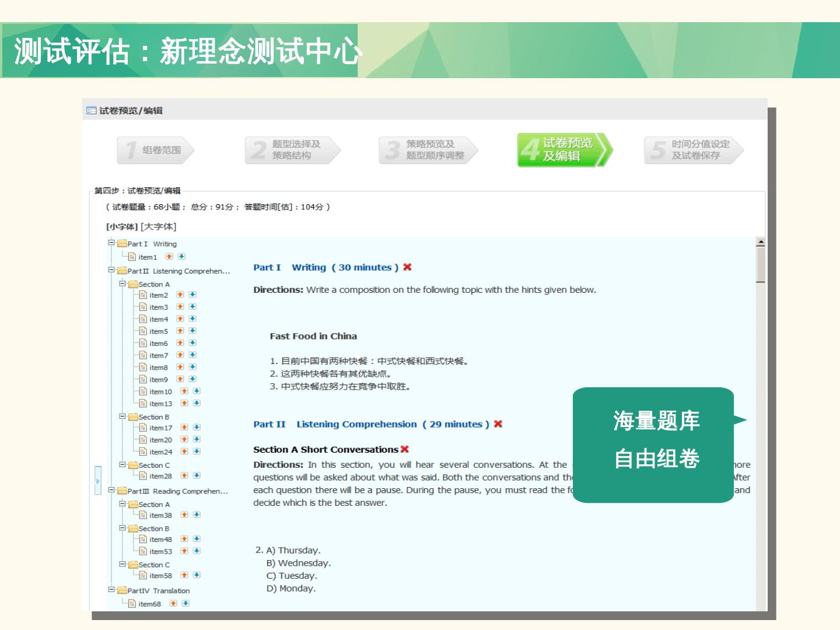The image size is (840, 630).
Task: Delete Part I Writing with red X
Action: [407, 267]
